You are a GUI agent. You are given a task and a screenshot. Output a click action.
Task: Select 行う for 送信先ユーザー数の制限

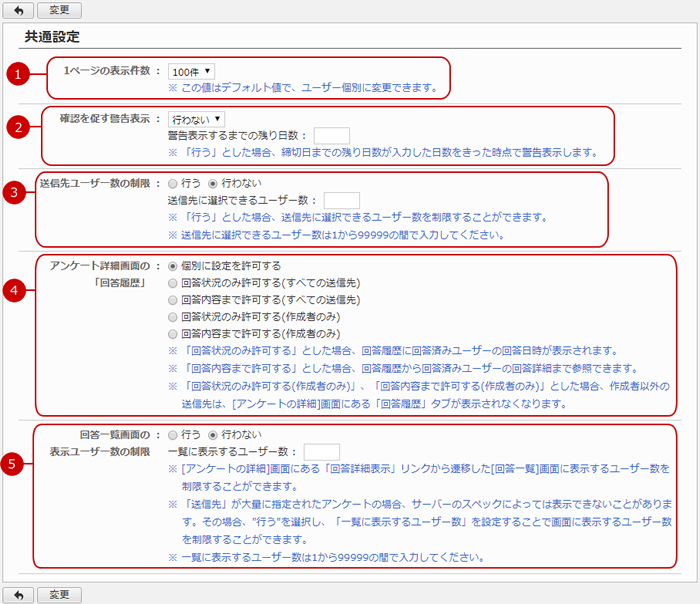pos(174,184)
